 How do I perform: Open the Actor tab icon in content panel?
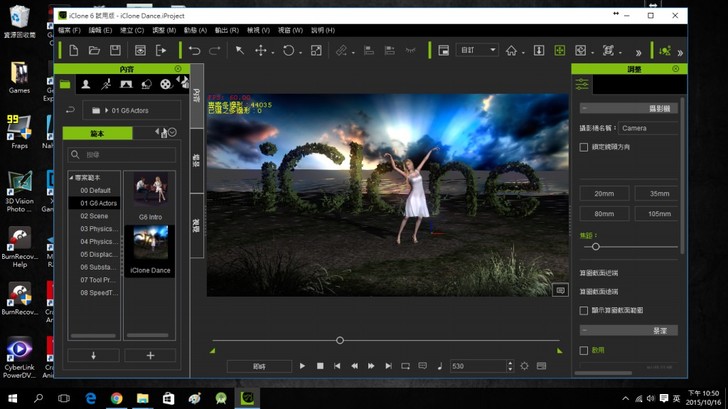pyautogui.click(x=86, y=85)
